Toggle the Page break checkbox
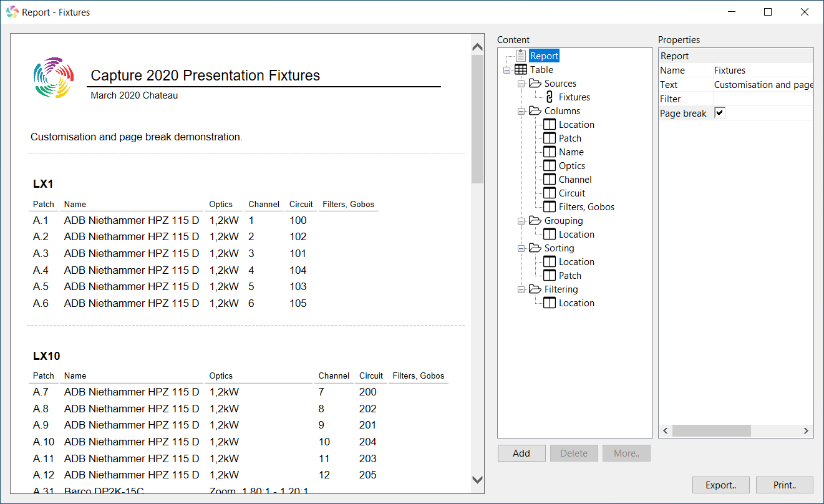This screenshot has width=824, height=504. (720, 113)
